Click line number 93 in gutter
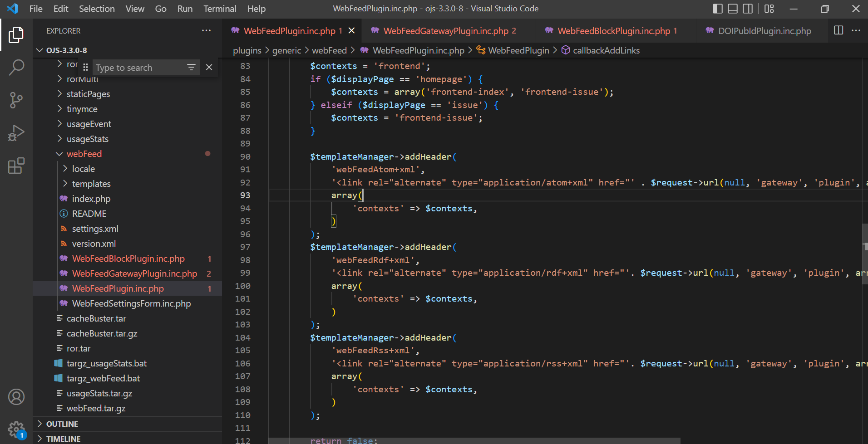This screenshot has height=444, width=868. pos(245,195)
